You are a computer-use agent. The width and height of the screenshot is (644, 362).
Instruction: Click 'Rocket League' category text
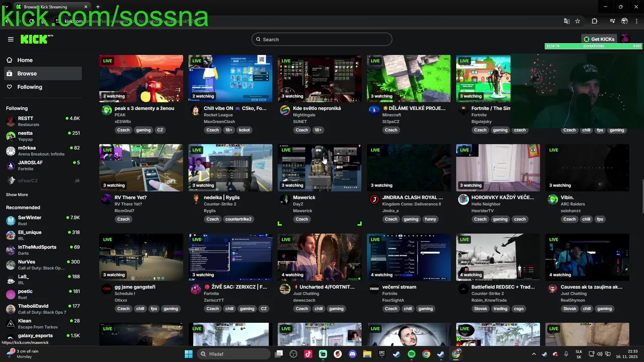pyautogui.click(x=218, y=115)
